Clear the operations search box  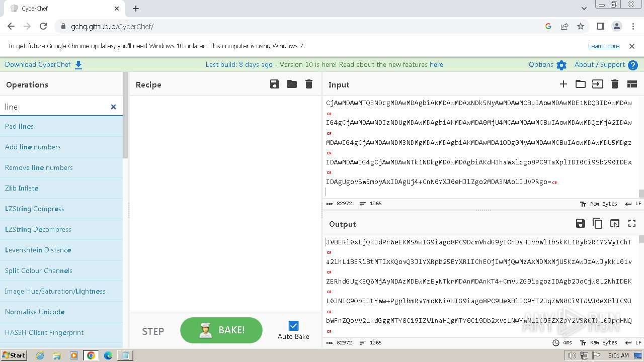[113, 107]
